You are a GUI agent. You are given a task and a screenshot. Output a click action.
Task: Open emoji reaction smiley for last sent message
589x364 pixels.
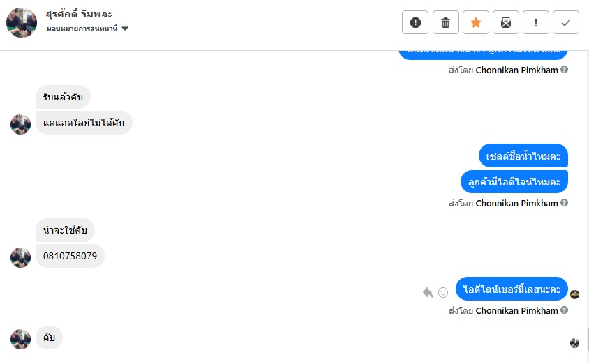click(443, 292)
